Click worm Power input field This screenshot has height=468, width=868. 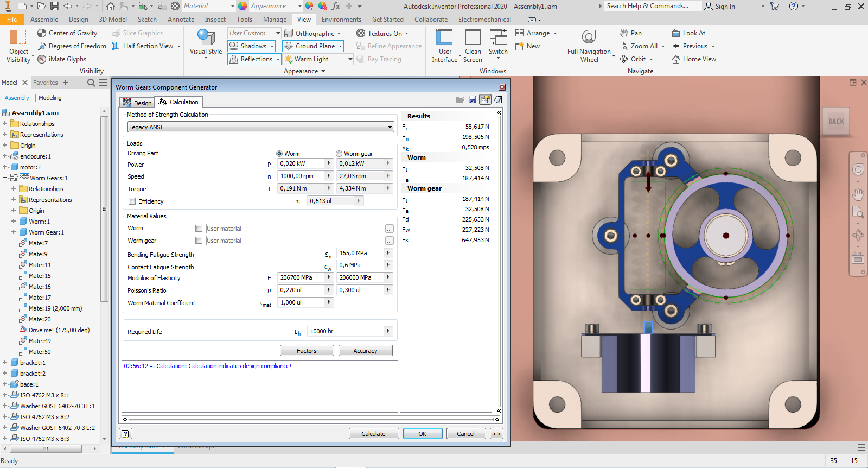pos(302,163)
